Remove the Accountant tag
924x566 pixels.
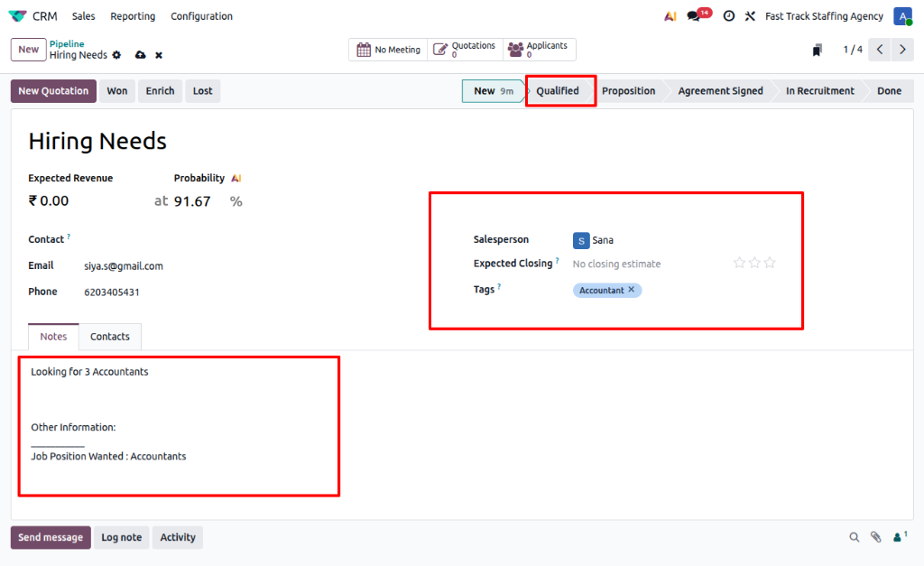(632, 290)
